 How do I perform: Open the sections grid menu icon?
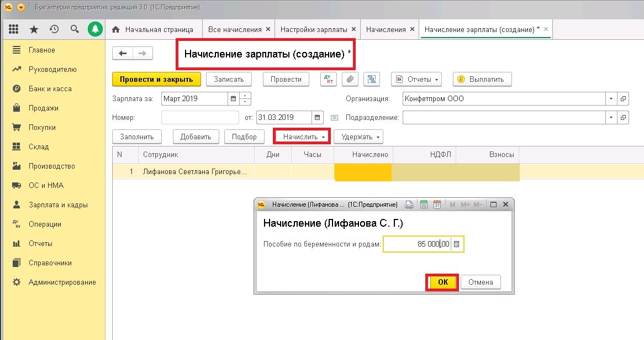pos(14,29)
